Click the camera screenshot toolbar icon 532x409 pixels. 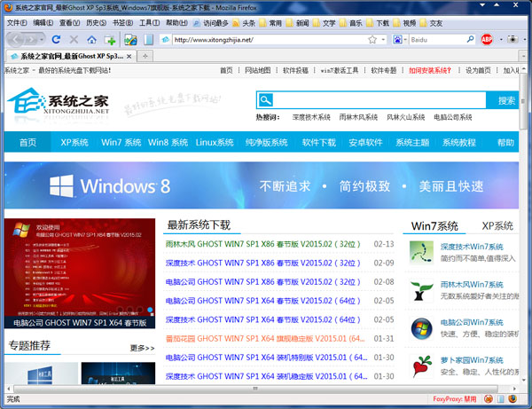coord(512,39)
